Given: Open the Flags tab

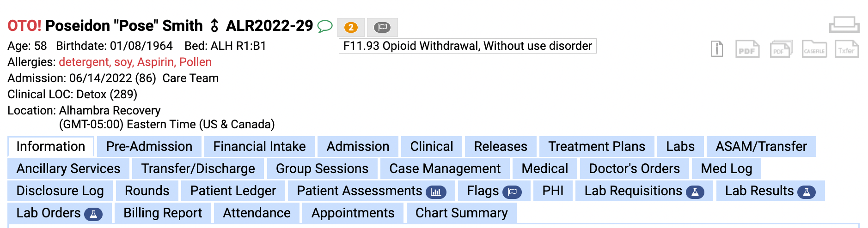Looking at the screenshot, I should coord(494,191).
